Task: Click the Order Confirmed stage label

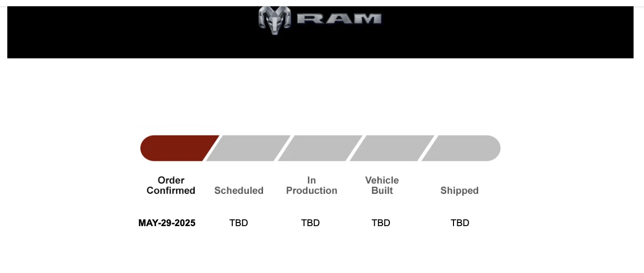Action: click(171, 185)
